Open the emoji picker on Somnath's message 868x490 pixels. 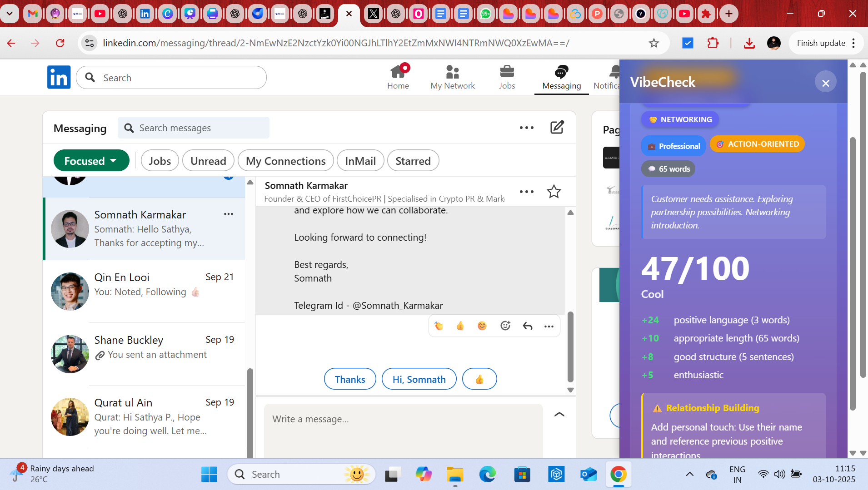tap(505, 326)
